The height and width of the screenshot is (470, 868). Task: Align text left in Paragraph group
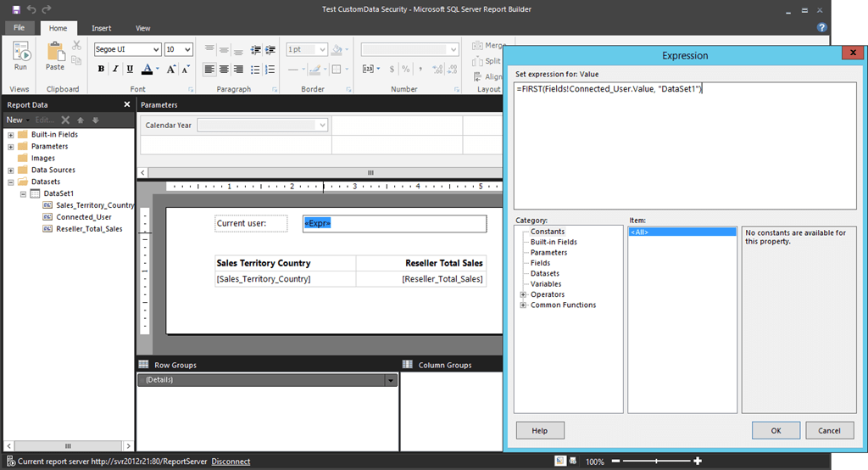click(x=209, y=70)
